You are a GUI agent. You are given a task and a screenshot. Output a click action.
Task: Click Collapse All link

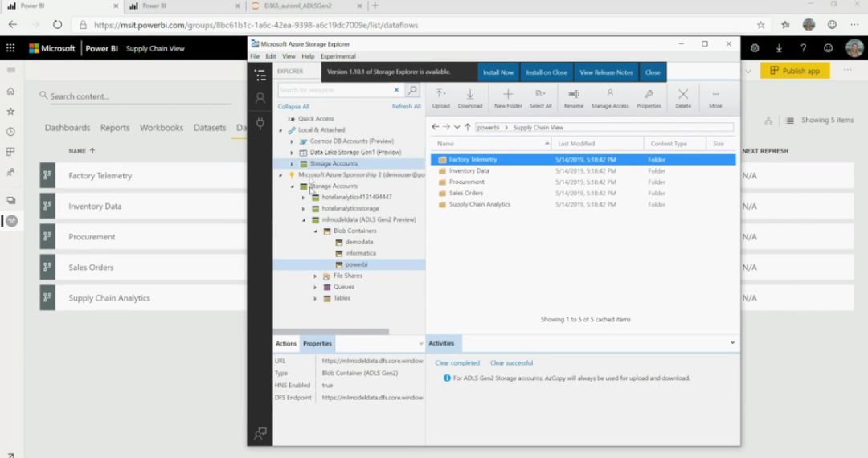tap(293, 107)
